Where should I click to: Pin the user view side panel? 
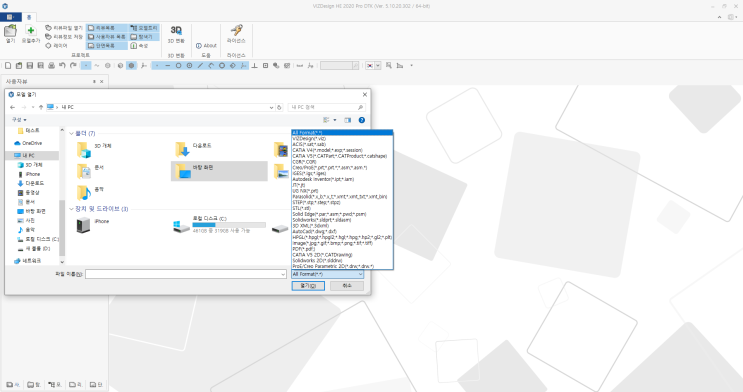coord(94,82)
